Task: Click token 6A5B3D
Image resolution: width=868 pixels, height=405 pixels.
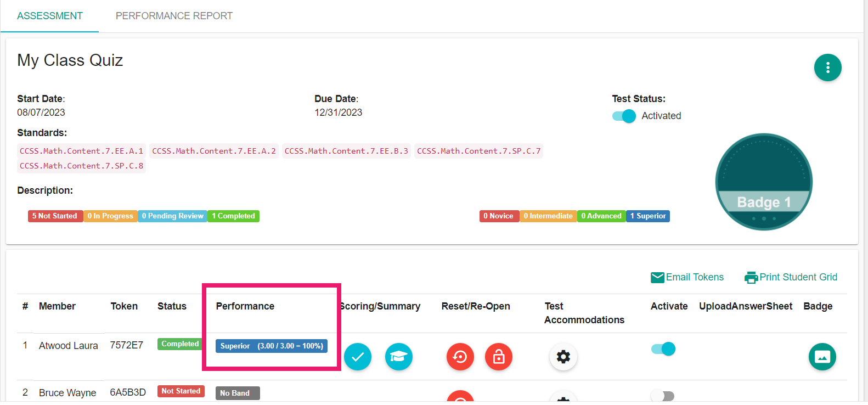Action: tap(128, 392)
